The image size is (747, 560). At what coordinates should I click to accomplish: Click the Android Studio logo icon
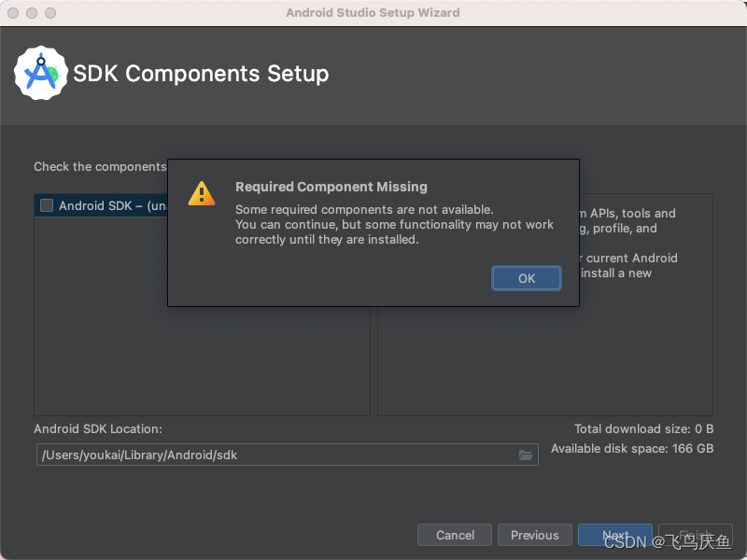(x=41, y=74)
